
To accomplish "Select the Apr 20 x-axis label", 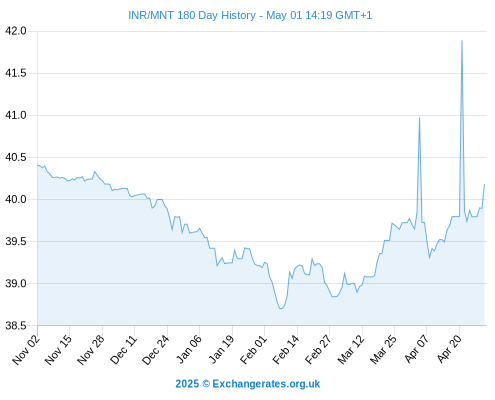I will 449,349.
